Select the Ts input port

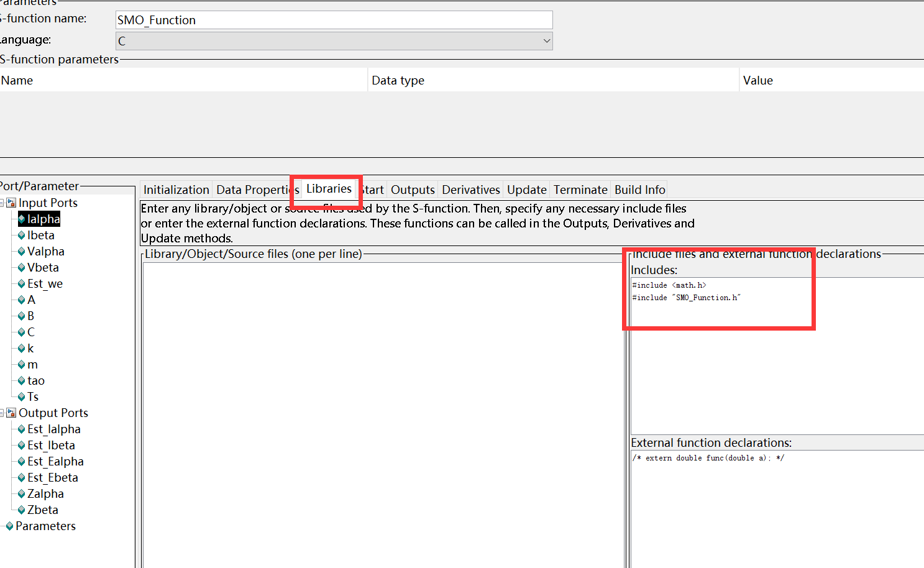[33, 397]
